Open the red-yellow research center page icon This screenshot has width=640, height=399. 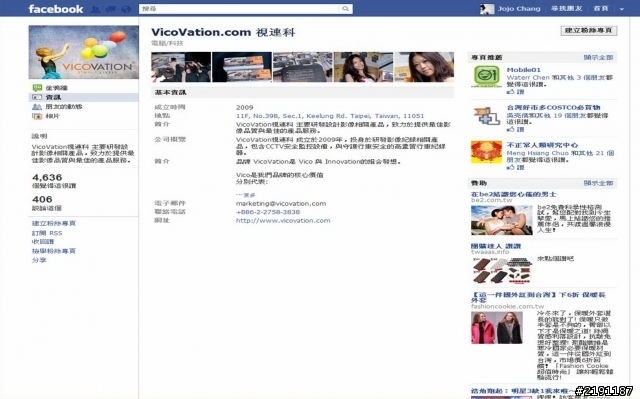click(x=486, y=152)
